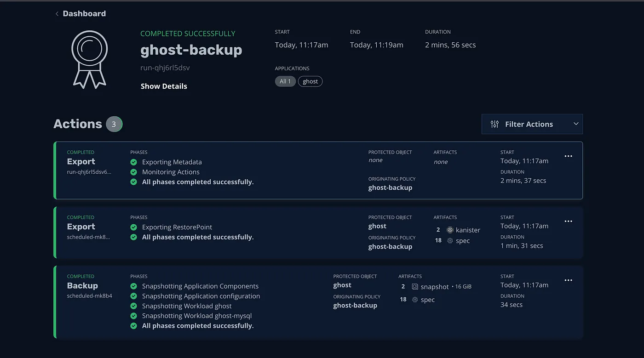Open three-dot menu for ghost Export action
The image size is (644, 358).
tap(568, 222)
